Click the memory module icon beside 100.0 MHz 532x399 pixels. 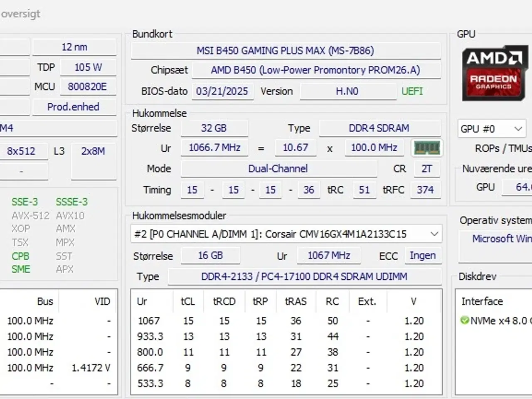427,148
